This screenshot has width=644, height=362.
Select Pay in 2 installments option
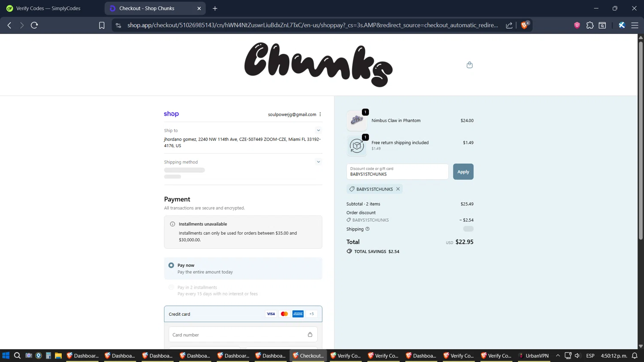click(x=171, y=287)
